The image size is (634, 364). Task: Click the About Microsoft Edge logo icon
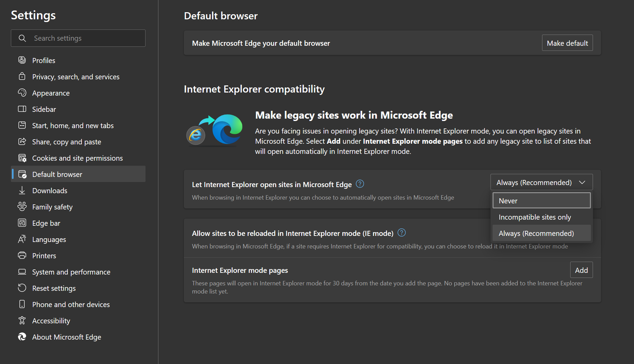pyautogui.click(x=22, y=337)
